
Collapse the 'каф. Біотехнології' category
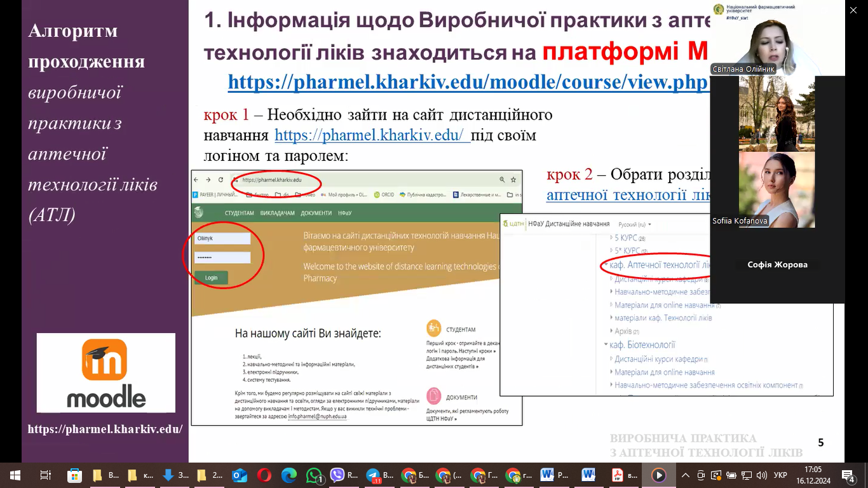pyautogui.click(x=606, y=345)
